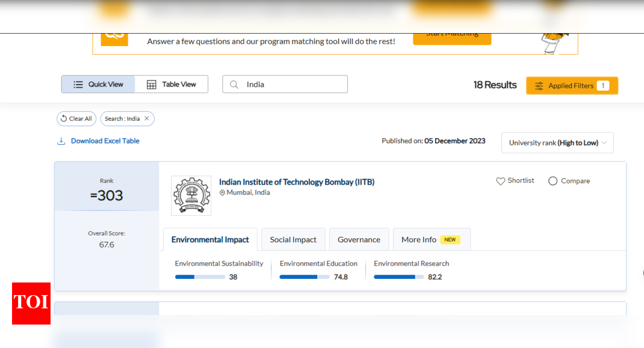This screenshot has width=644, height=348.
Task: Open the University rank sort dropdown
Action: pyautogui.click(x=557, y=143)
